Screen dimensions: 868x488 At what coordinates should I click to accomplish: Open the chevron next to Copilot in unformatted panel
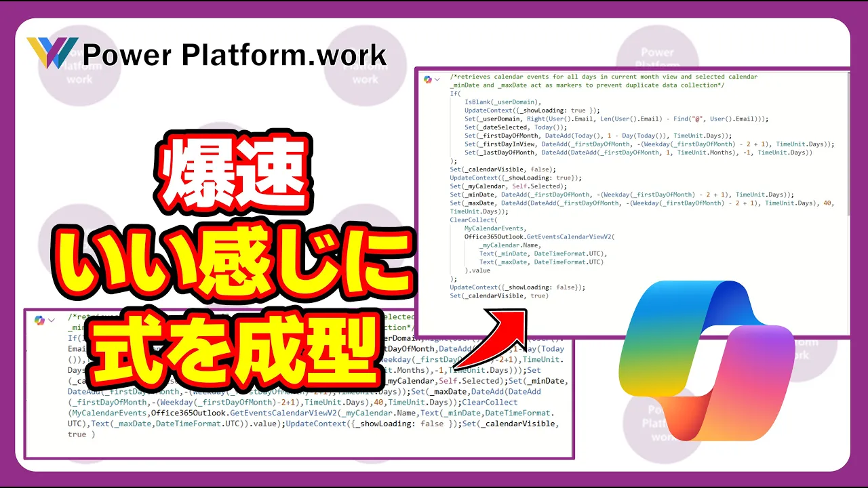pos(51,321)
